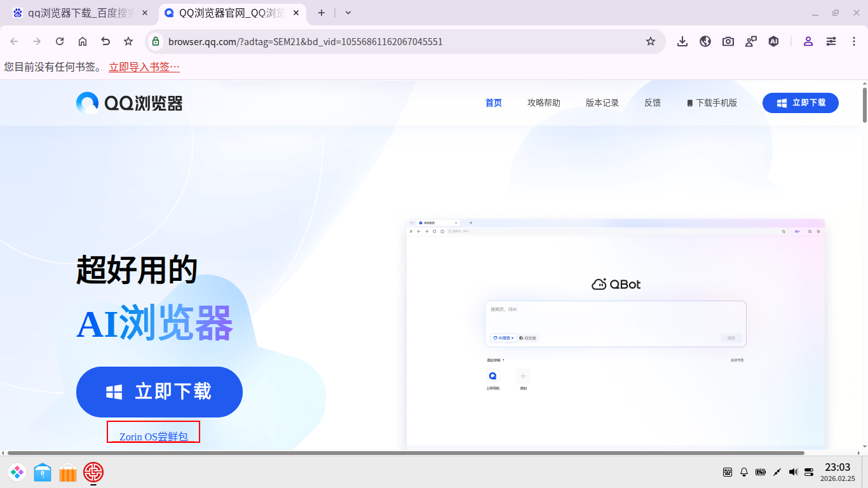Close the qq浏览器下载_百度搜索 tab

click(145, 13)
